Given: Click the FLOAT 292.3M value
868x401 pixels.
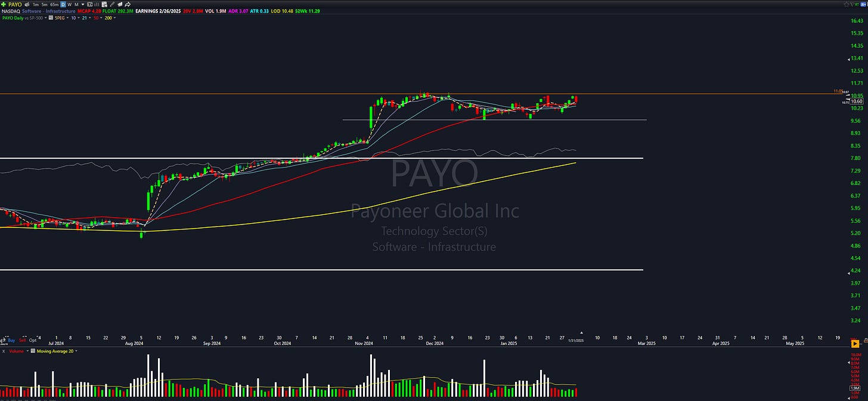Looking at the screenshot, I should pos(118,11).
